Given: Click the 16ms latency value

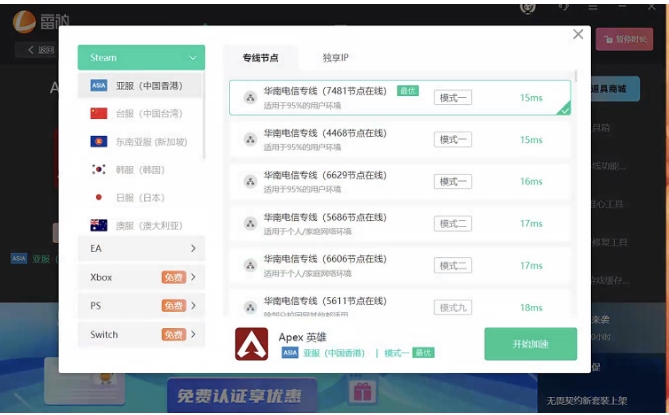Looking at the screenshot, I should (531, 182).
